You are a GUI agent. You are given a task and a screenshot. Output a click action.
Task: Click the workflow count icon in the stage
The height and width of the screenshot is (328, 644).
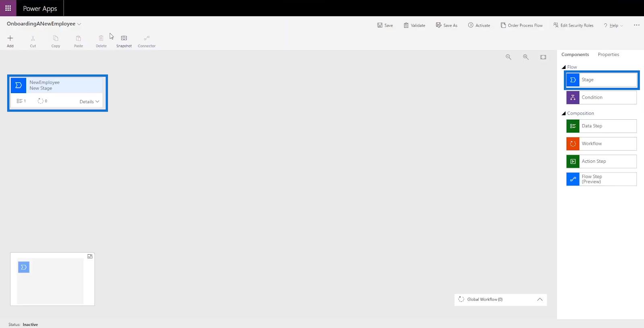point(40,101)
